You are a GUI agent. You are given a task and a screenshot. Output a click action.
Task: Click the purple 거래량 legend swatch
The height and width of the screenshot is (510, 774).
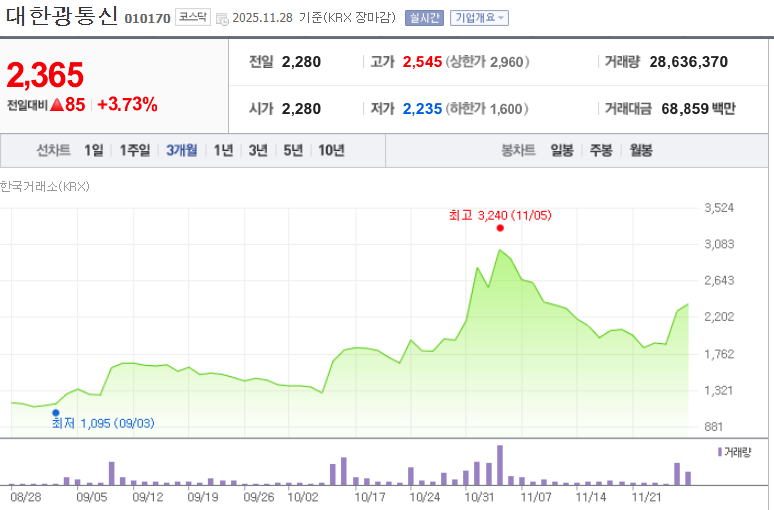[720, 452]
